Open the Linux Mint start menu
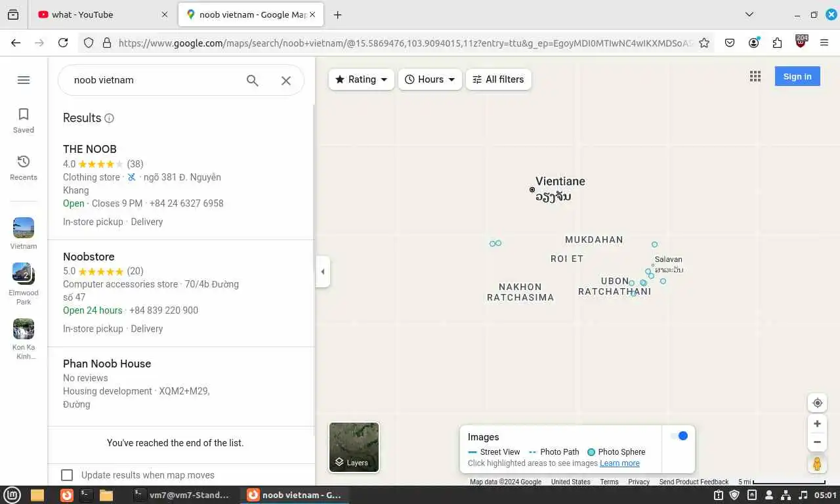Image resolution: width=840 pixels, height=504 pixels. click(x=13, y=495)
